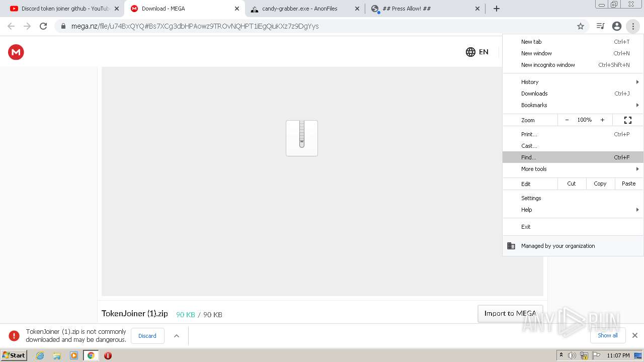Expand the Bookmarks submenu
Screen dimensions: 644x362
click(x=573, y=105)
